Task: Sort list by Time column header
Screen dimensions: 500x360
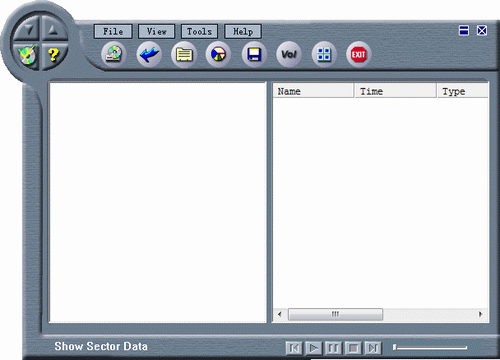Action: [395, 91]
